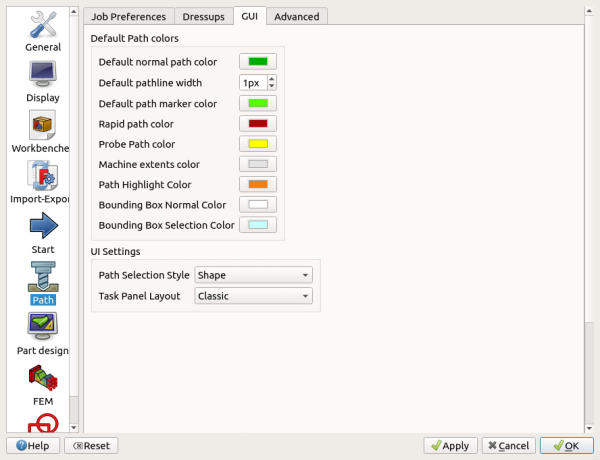Increase the Default pathline width value
This screenshot has width=600, height=460.
click(272, 79)
